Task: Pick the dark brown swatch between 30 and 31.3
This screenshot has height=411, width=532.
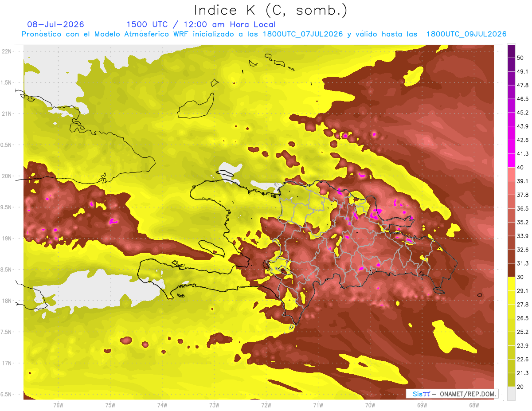Action: [x=511, y=270]
